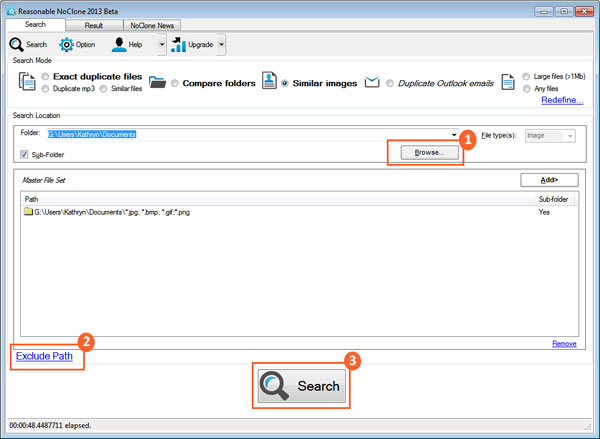Viewport: 600px width, 439px height.
Task: Select Any files radio button
Action: 527,89
